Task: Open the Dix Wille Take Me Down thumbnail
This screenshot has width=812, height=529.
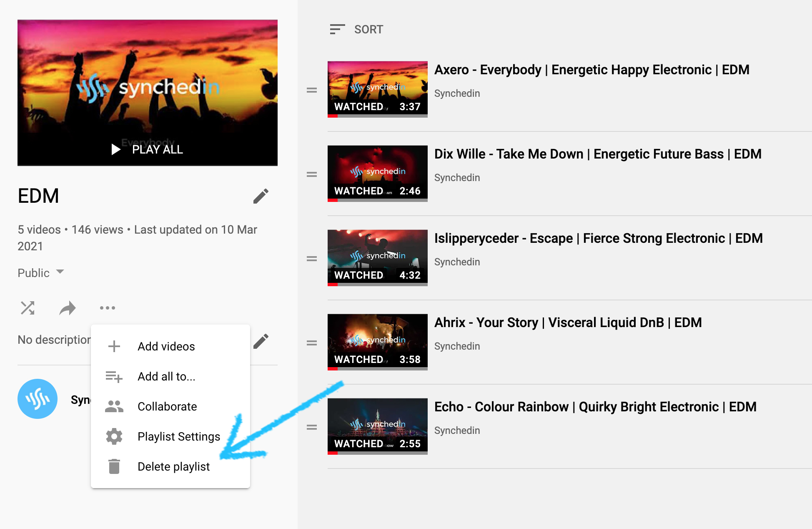Action: pos(378,174)
